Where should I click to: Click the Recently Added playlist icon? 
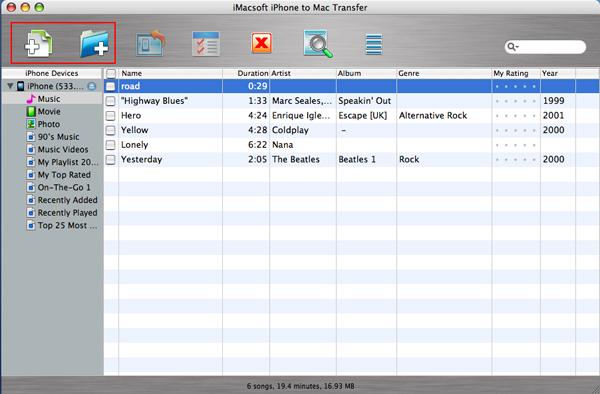point(31,200)
